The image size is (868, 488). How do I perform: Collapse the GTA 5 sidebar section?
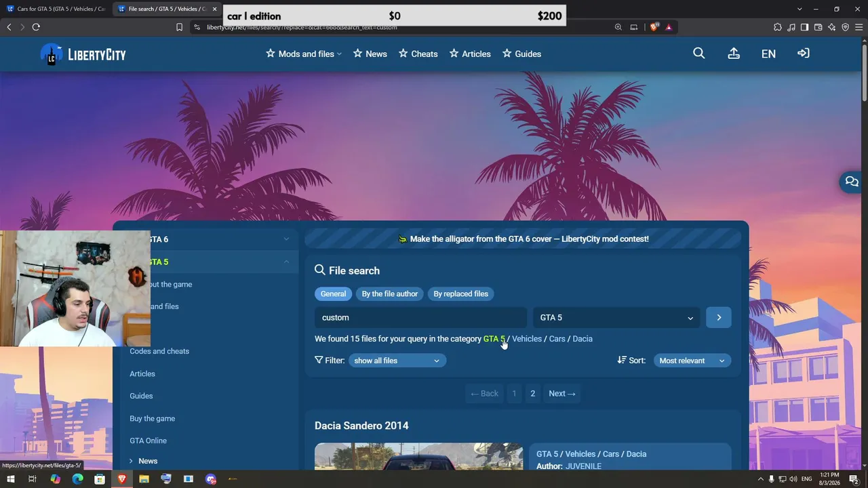click(286, 262)
